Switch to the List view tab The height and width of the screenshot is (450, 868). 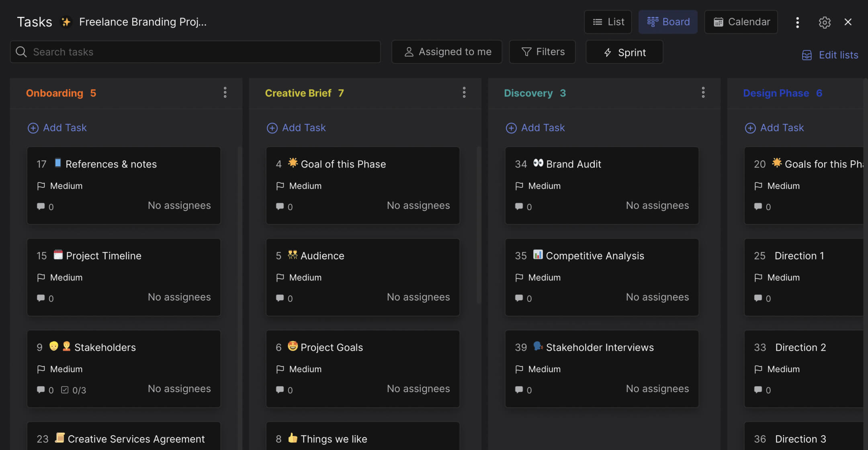click(608, 22)
